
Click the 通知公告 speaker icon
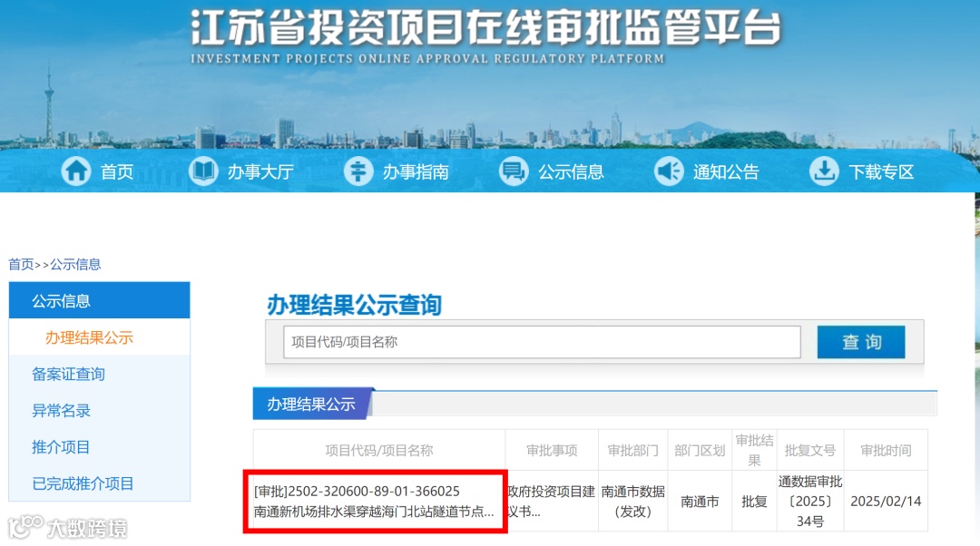coord(669,171)
